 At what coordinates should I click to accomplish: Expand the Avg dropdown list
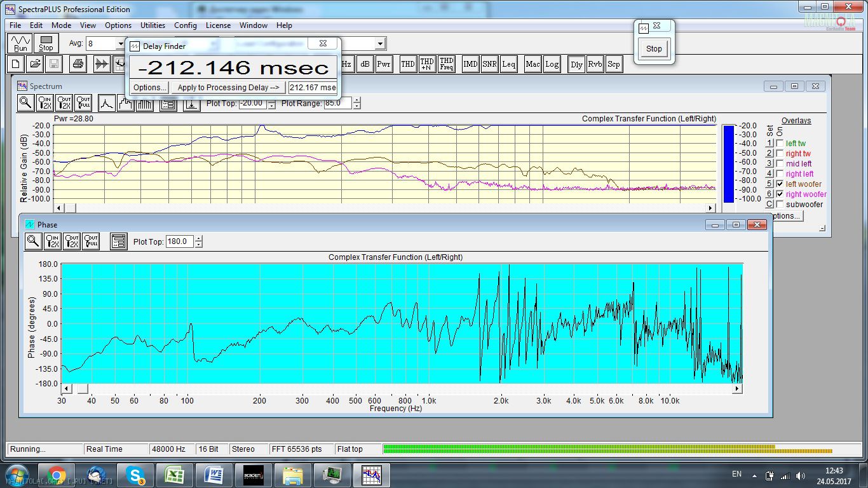click(x=120, y=44)
